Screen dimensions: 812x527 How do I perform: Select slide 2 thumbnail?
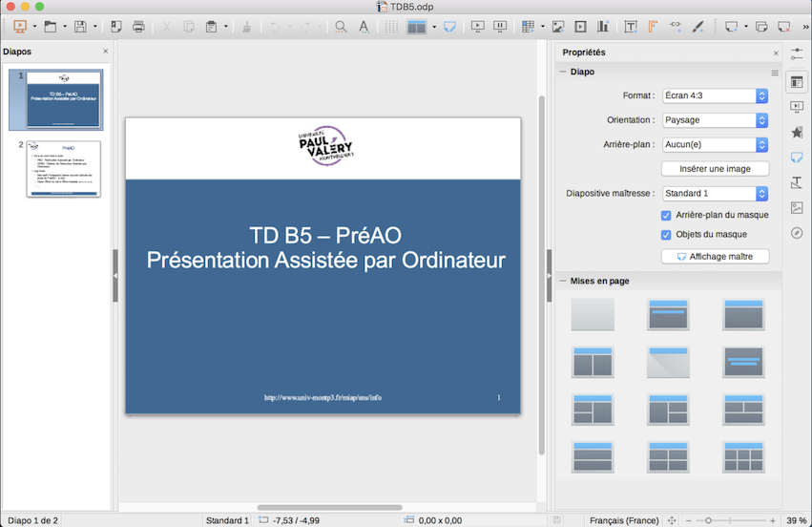click(63, 169)
